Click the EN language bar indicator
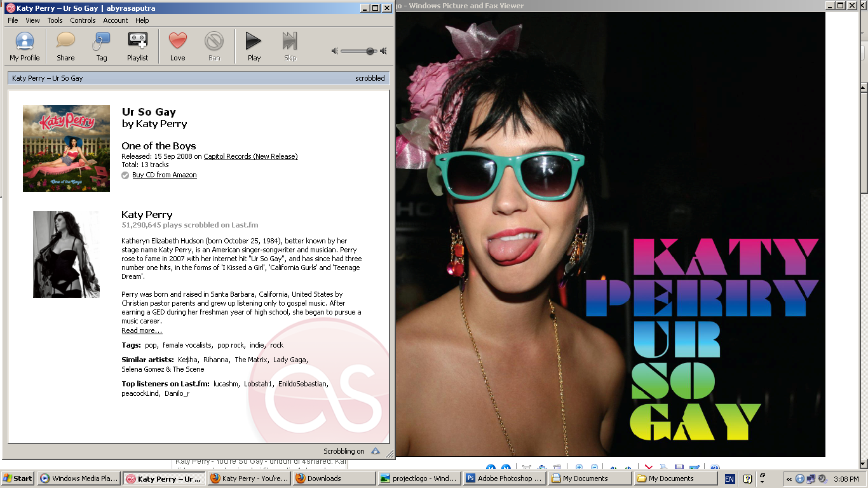868x488 pixels. (729, 479)
